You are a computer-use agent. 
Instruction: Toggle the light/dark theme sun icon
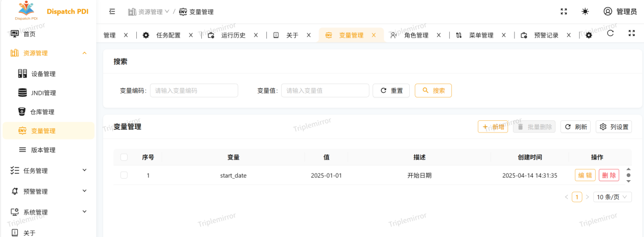coord(585,12)
